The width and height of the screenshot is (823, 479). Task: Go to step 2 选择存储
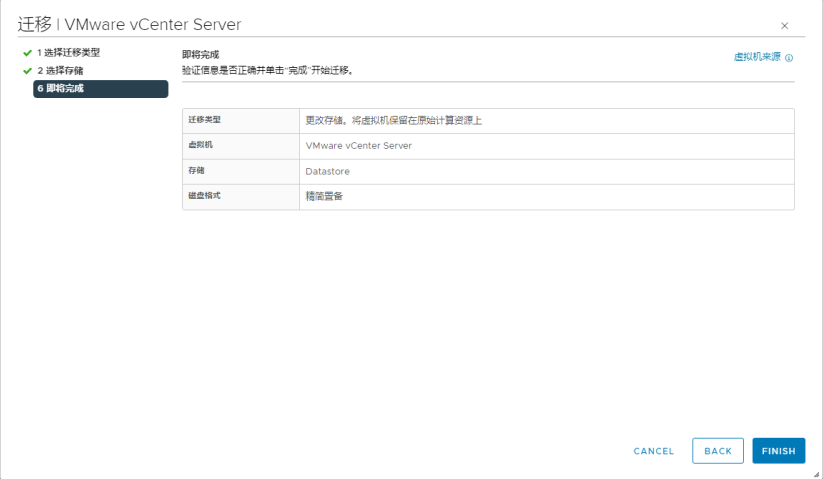[60, 70]
